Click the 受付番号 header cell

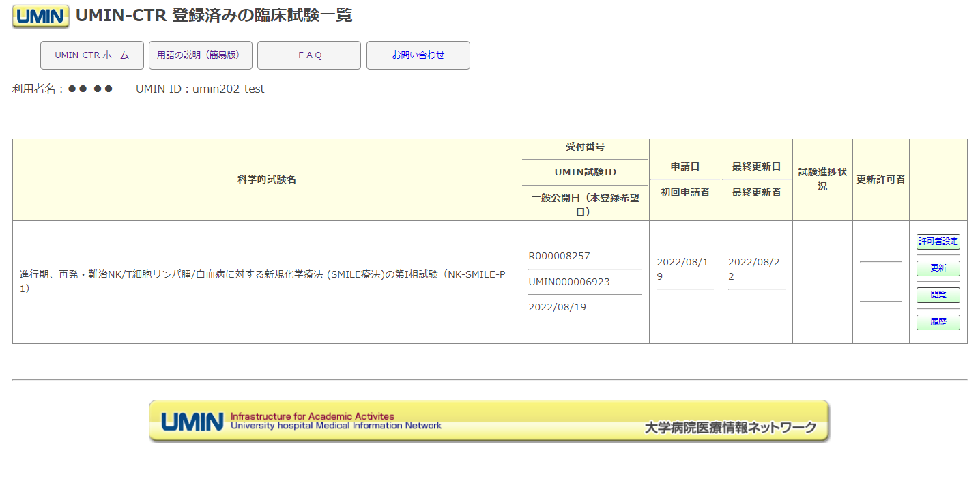[585, 147]
